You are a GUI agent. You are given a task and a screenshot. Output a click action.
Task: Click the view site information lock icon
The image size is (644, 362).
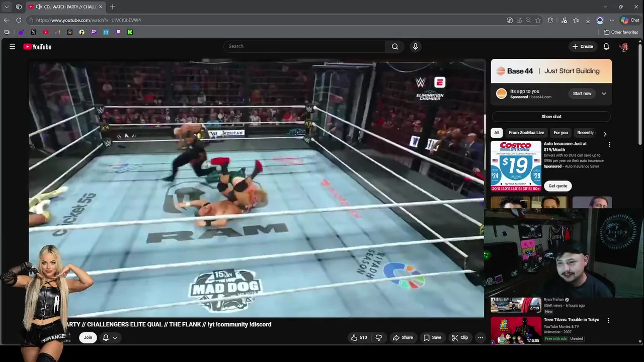(31, 20)
